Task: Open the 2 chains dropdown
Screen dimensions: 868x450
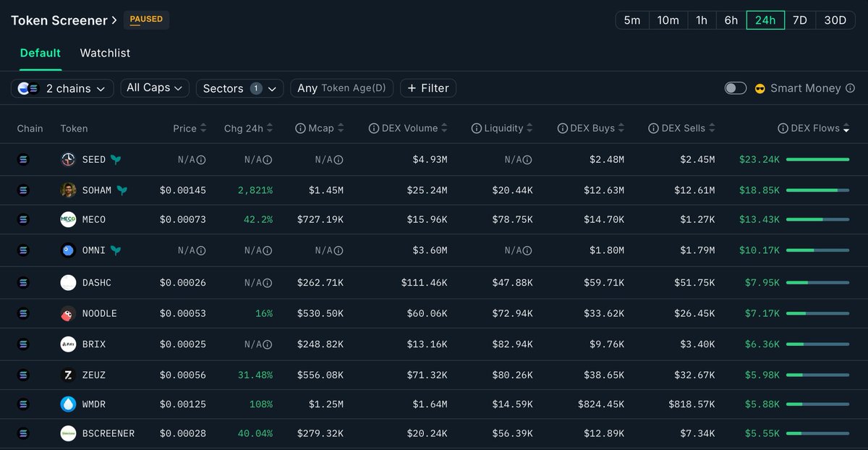Action: [x=62, y=88]
